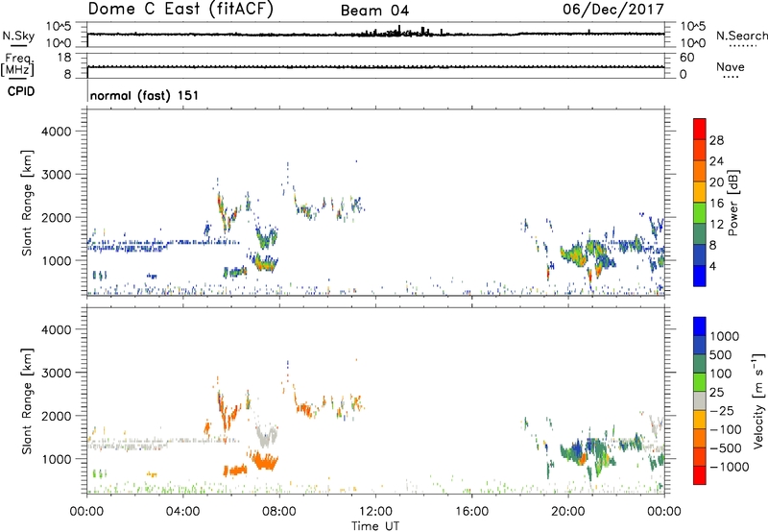The height and width of the screenshot is (532, 768).
Task: Click the 'Freq. [MHz]' label
Action: (17, 65)
